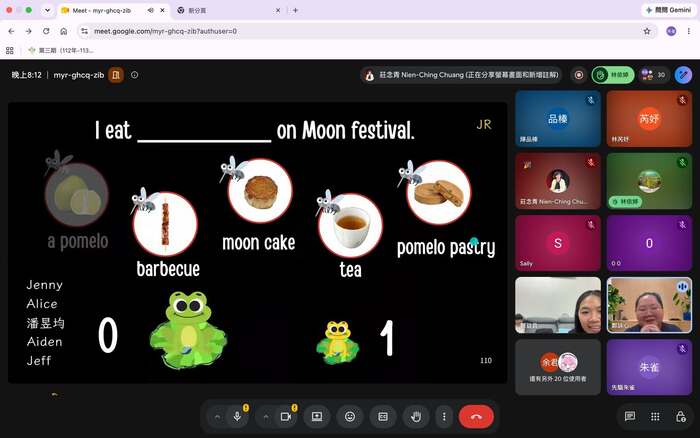
Task: Raise hand using the hand icon
Action: [x=416, y=417]
